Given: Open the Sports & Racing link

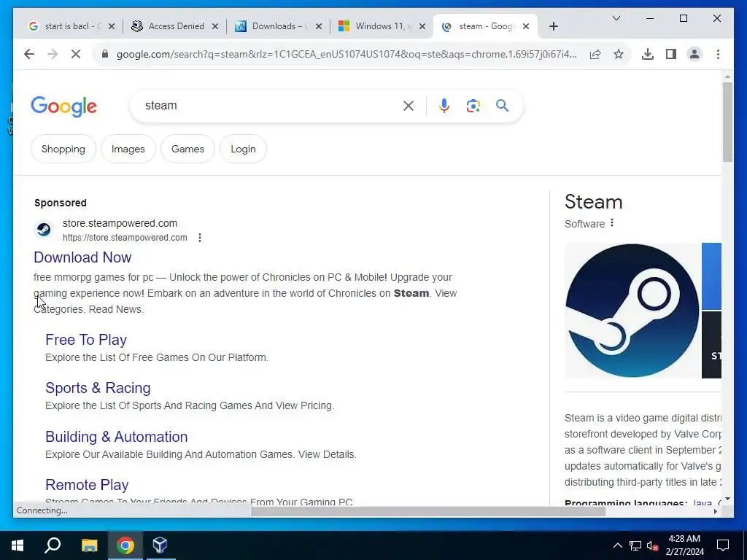Looking at the screenshot, I should click(x=98, y=388).
